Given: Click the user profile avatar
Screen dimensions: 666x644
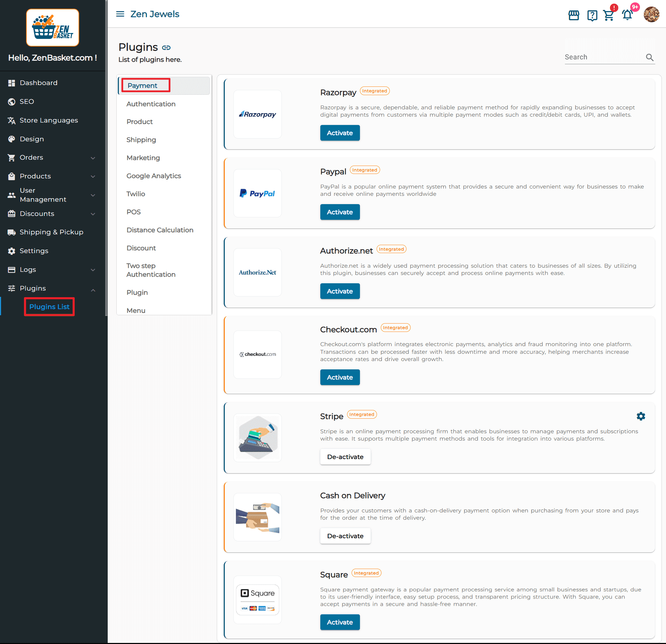Looking at the screenshot, I should (651, 15).
